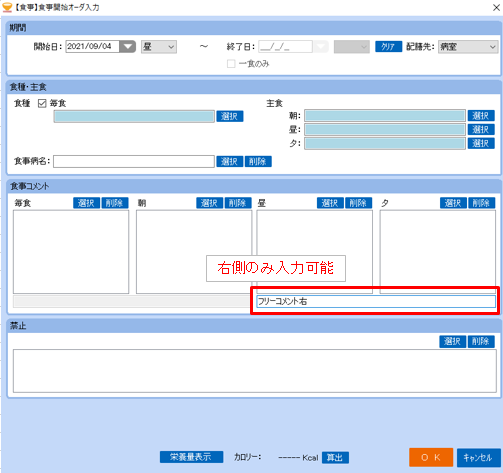Click 選択 for 朝 comment

210,203
